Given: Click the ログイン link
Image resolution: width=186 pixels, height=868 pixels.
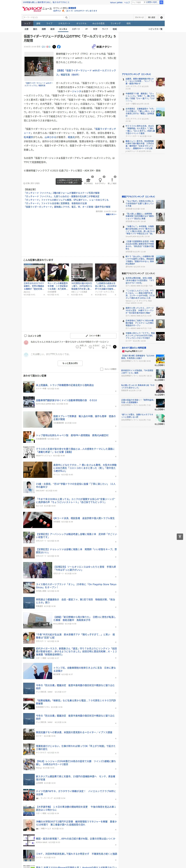Looking at the screenshot, I should pyautogui.click(x=57, y=11).
